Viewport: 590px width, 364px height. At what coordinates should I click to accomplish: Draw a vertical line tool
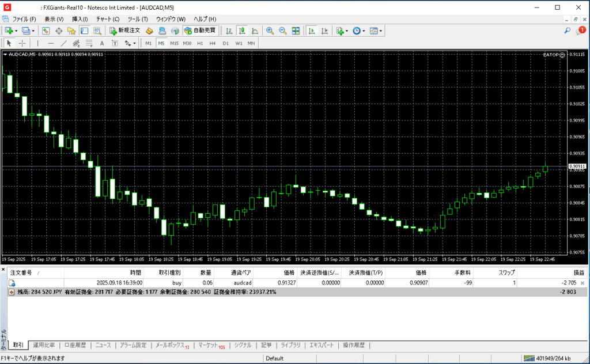pos(38,43)
